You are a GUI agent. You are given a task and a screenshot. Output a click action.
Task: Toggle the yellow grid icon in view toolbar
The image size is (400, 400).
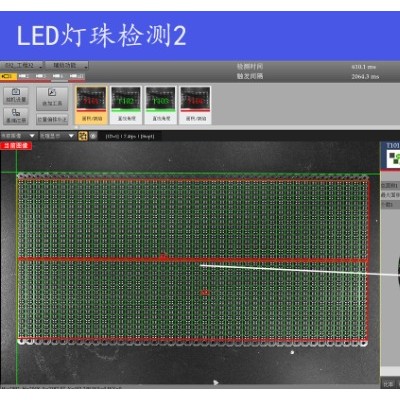83,136
